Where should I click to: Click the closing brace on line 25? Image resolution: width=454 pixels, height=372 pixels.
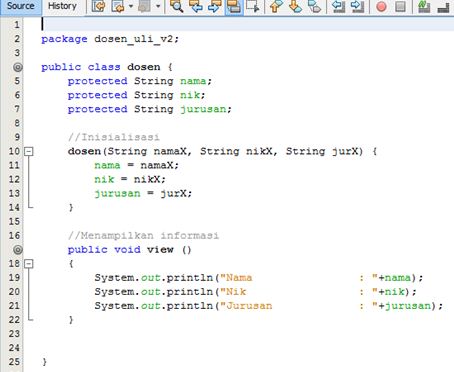coord(44,362)
